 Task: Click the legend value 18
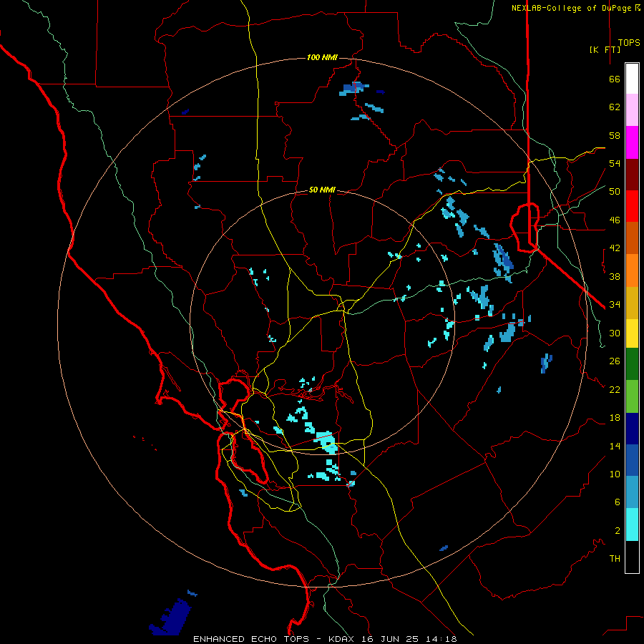615,418
